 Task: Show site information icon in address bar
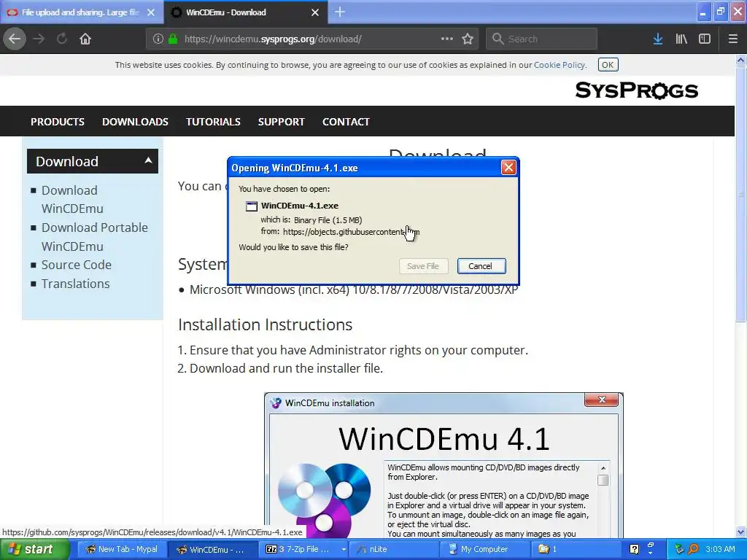pyautogui.click(x=158, y=39)
